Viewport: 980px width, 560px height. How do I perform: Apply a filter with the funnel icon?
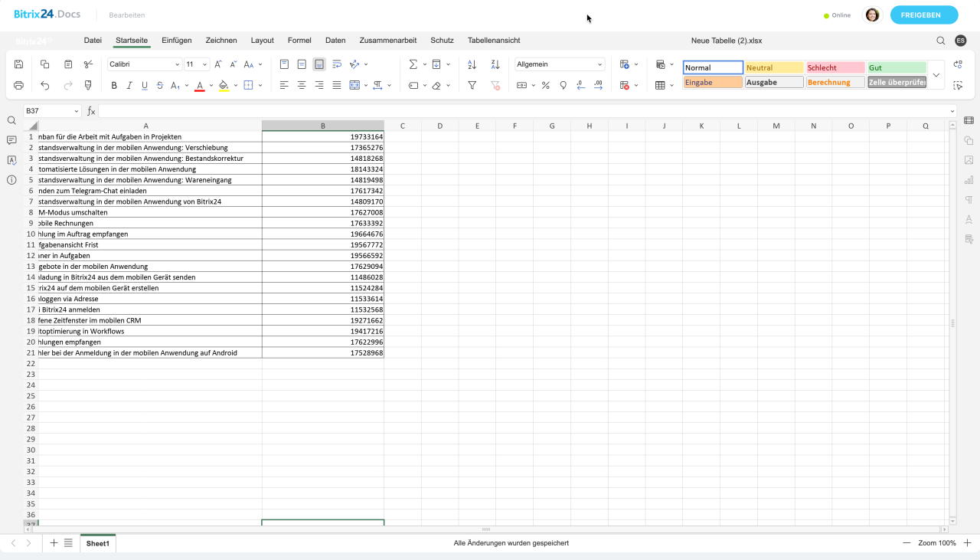tap(472, 85)
